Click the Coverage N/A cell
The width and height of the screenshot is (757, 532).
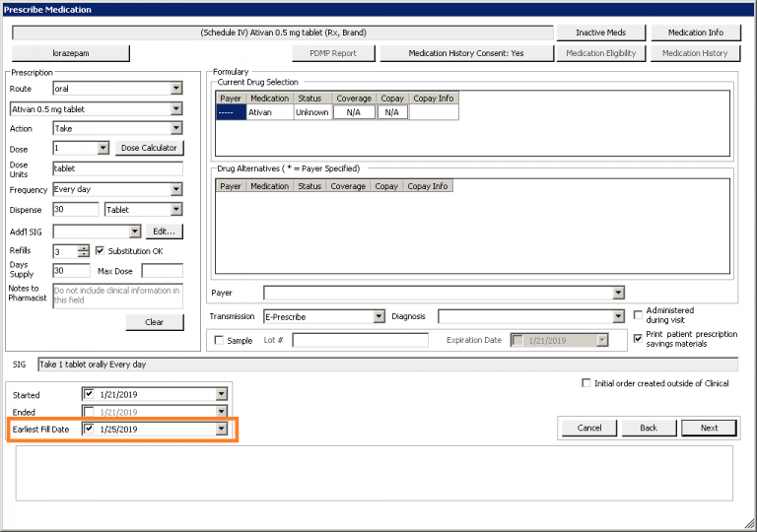[354, 112]
